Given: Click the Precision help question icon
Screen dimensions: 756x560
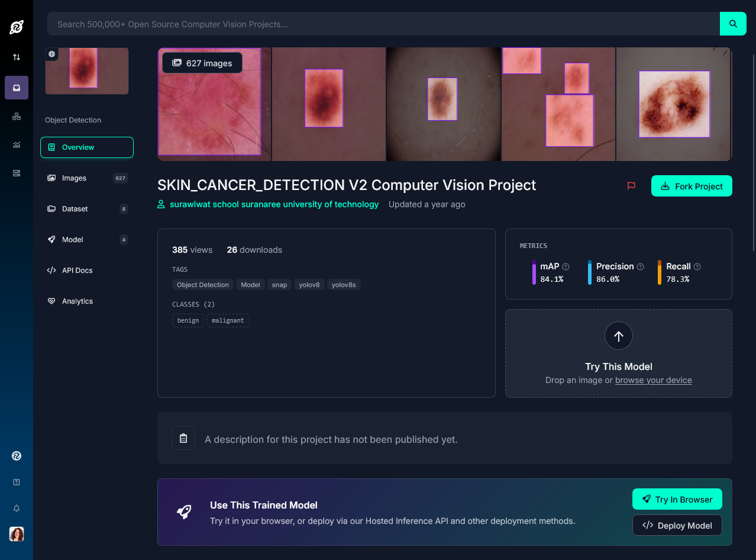Looking at the screenshot, I should click(x=640, y=267).
